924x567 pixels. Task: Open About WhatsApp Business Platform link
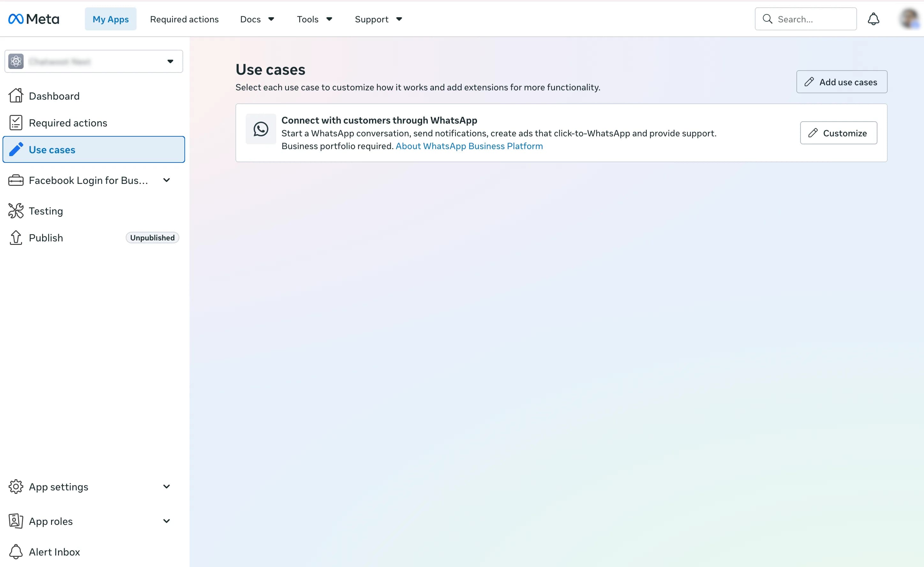pos(469,146)
